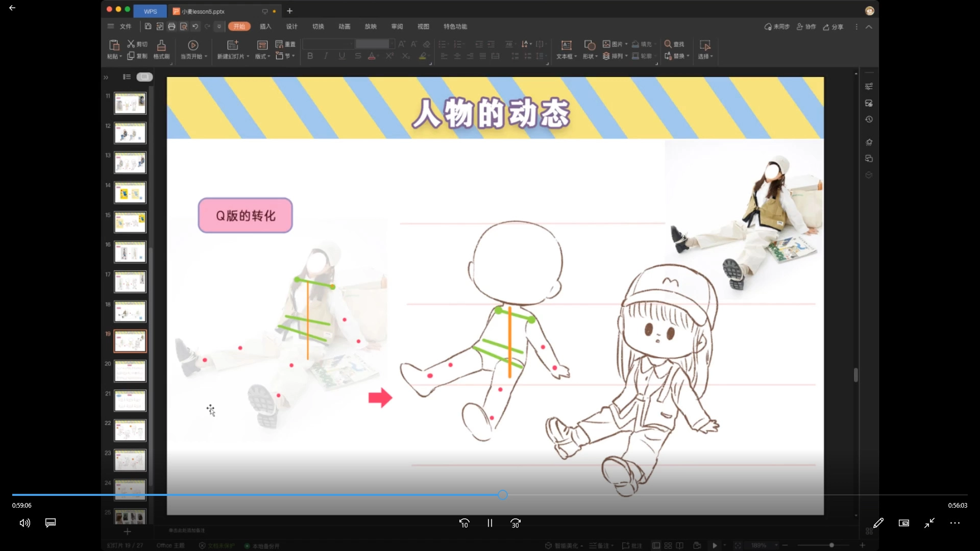Click the undo arrow in quick toolbar
This screenshot has width=980, height=551.
(x=195, y=27)
